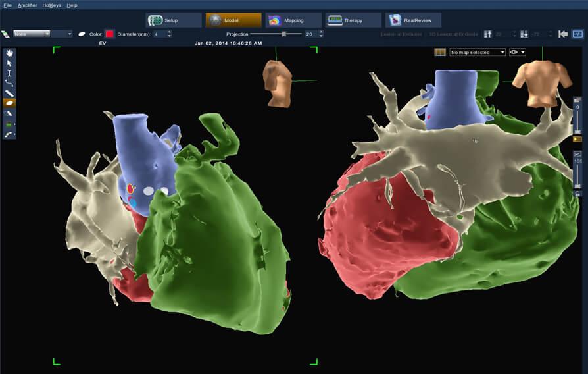Open the RealReview tab
Image resolution: width=588 pixels, height=374 pixels.
coord(413,20)
